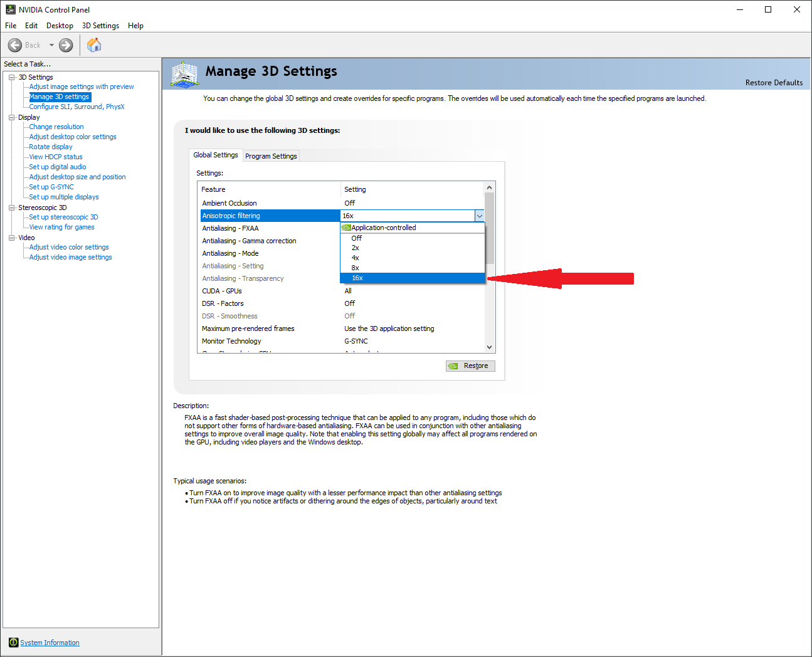Open Adjust desktop size and position
Viewport: 812px width, 657px height.
click(77, 177)
